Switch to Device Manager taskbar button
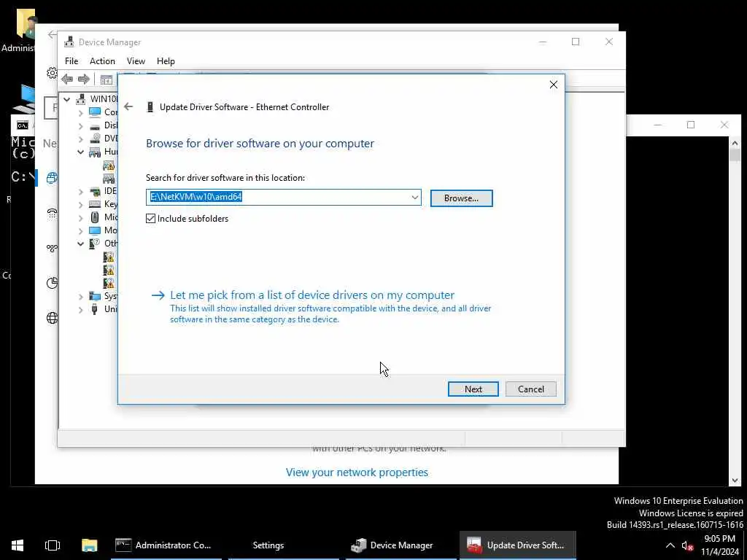 click(400, 545)
